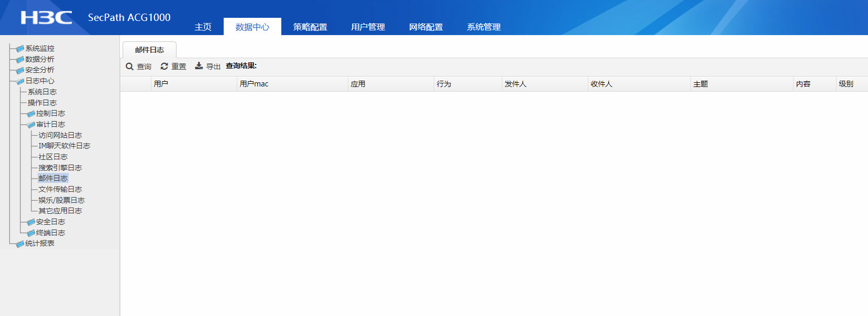Open IM聊天软件日志 in sidebar
This screenshot has height=316, width=868.
click(x=64, y=146)
